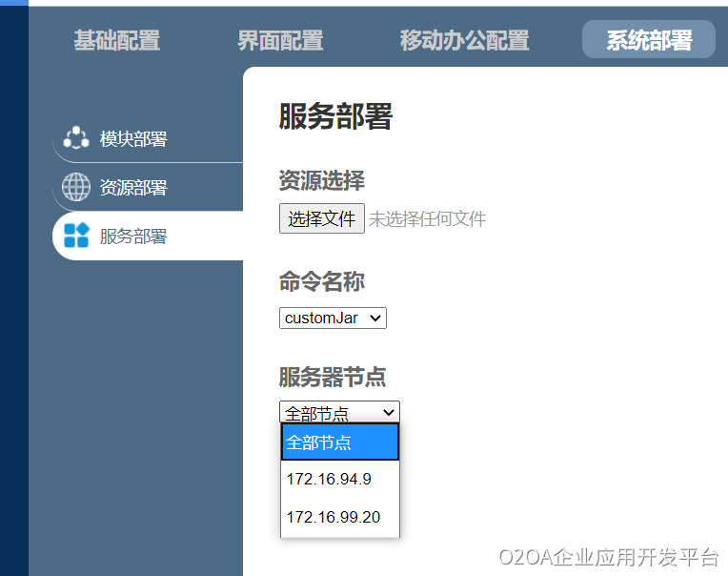Screen dimensions: 728x576
Task: Select the 系统部署 tab
Action: tap(649, 40)
